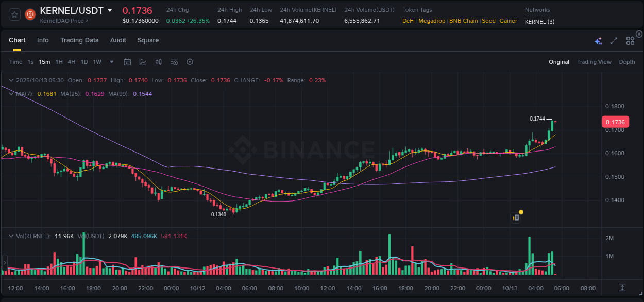The width and height of the screenshot is (644, 302).
Task: Expand the chart to fullscreen
Action: pyautogui.click(x=614, y=40)
